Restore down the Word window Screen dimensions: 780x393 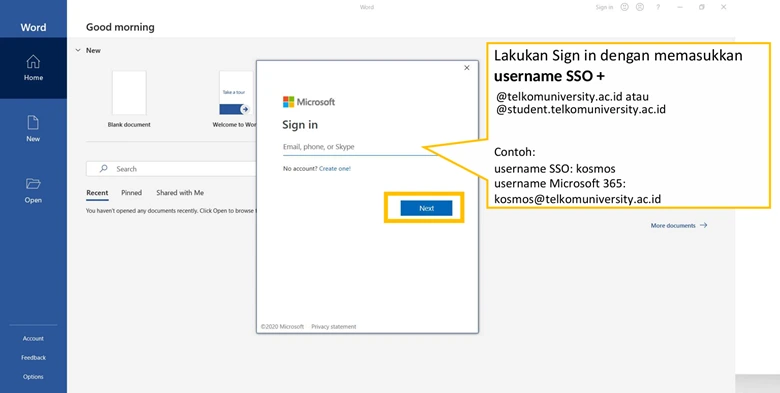[701, 7]
